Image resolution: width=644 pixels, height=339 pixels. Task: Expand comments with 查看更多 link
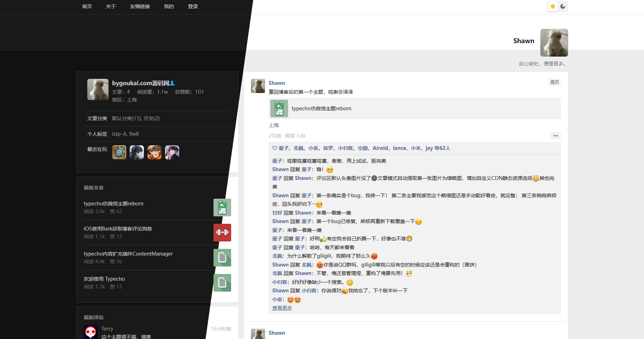pos(282,308)
